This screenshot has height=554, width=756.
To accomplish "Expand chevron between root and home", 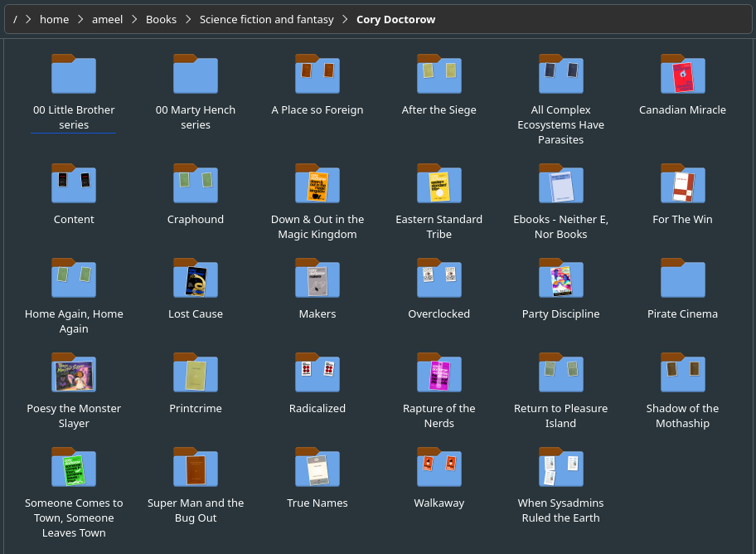I will click(x=28, y=19).
